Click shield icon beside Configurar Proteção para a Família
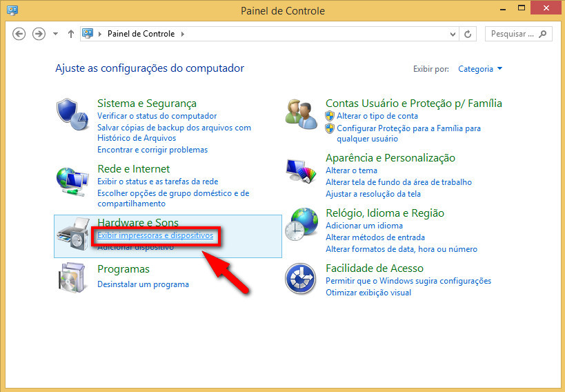 (330, 128)
